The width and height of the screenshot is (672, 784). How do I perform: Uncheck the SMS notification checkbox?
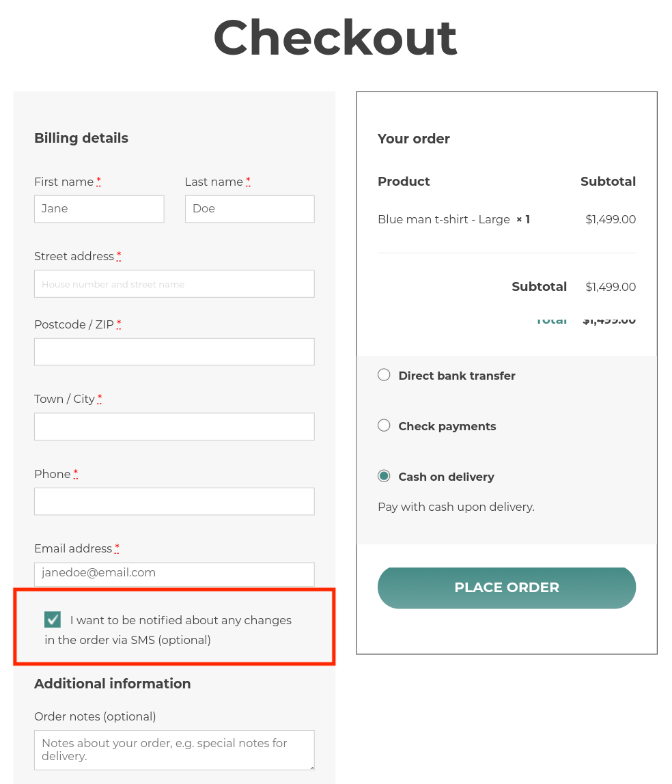pyautogui.click(x=53, y=619)
